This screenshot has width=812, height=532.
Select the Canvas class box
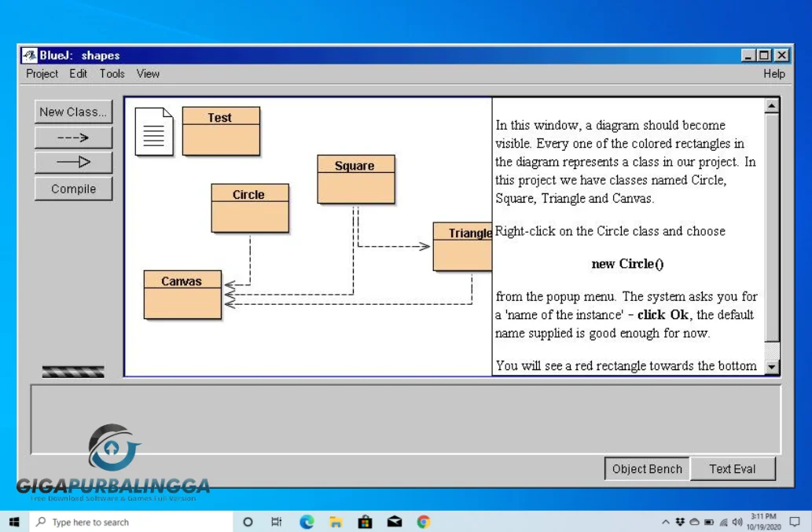pyautogui.click(x=182, y=295)
